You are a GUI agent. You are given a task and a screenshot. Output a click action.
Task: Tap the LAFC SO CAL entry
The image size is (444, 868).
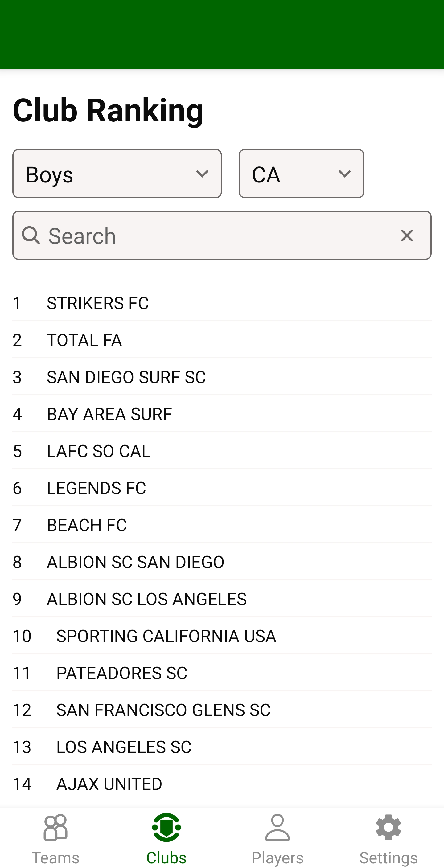[98, 451]
